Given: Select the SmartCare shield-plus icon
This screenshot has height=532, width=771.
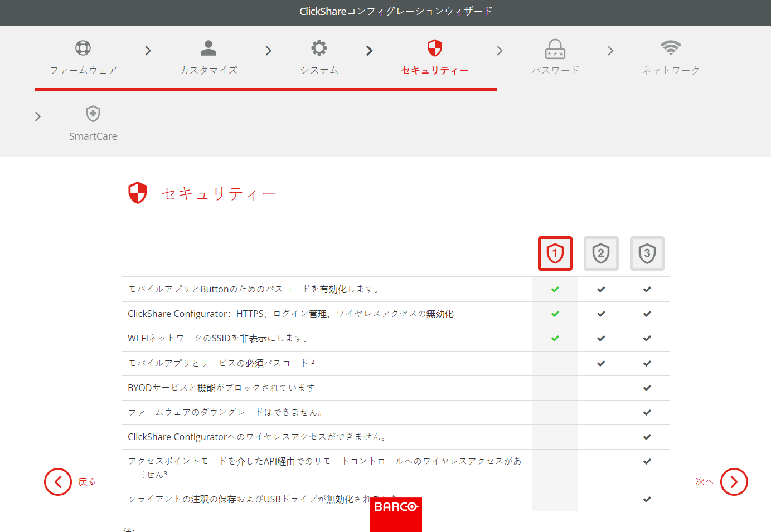Looking at the screenshot, I should [93, 114].
